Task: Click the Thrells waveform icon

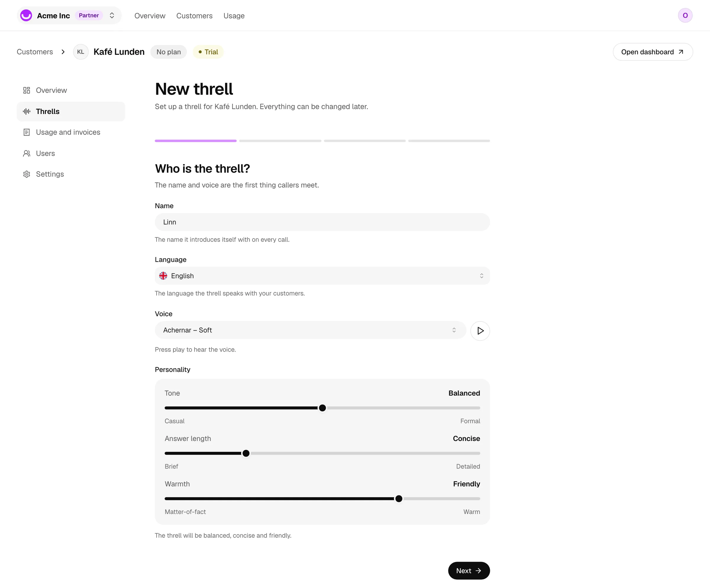Action: pyautogui.click(x=27, y=111)
